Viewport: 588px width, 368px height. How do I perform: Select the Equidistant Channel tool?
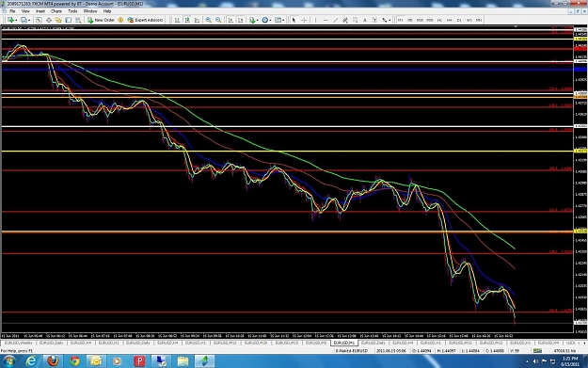[345, 20]
